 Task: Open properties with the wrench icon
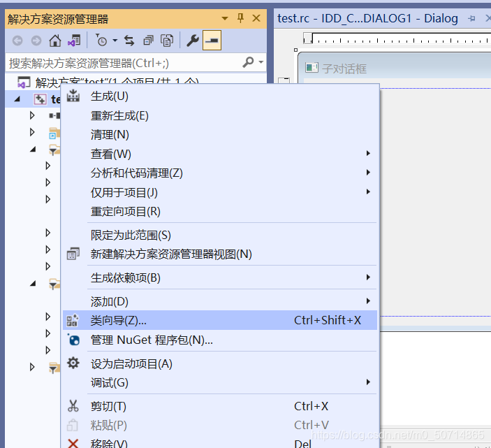[x=193, y=41]
